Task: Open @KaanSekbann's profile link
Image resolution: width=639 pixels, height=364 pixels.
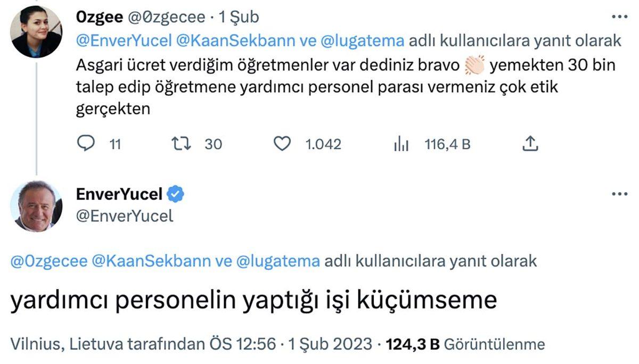Action: point(232,39)
